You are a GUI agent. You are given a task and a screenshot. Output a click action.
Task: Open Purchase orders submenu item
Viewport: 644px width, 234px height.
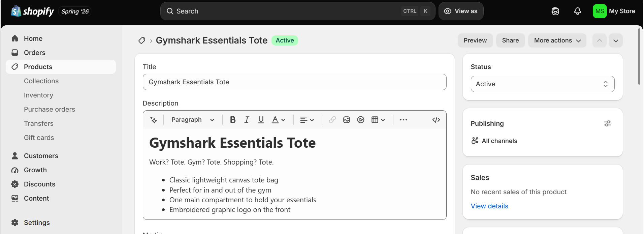tap(50, 109)
